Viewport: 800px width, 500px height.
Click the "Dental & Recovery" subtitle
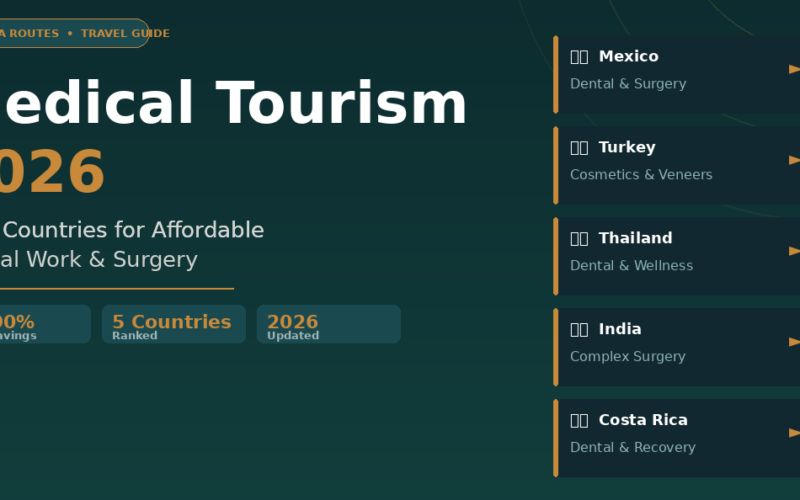click(x=633, y=447)
